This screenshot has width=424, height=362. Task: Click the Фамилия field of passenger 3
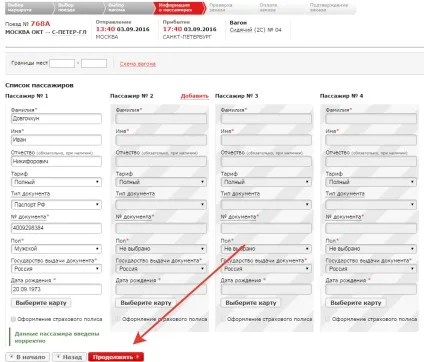266,118
